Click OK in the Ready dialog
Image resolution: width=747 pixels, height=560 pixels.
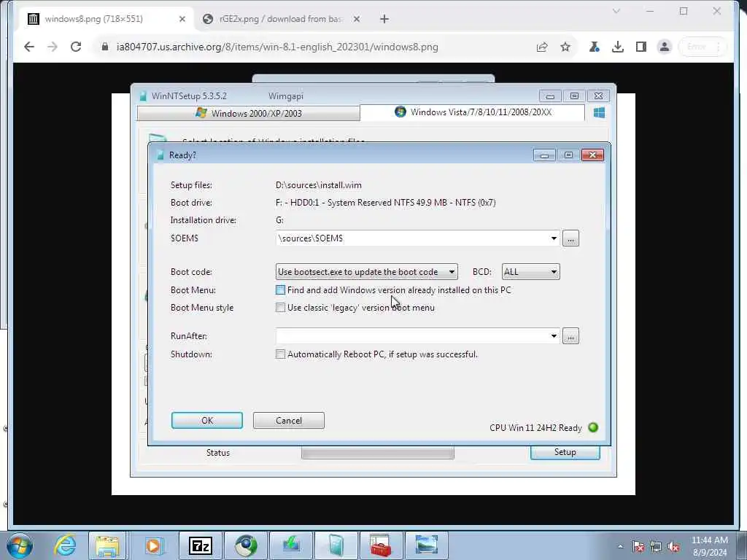pos(206,421)
